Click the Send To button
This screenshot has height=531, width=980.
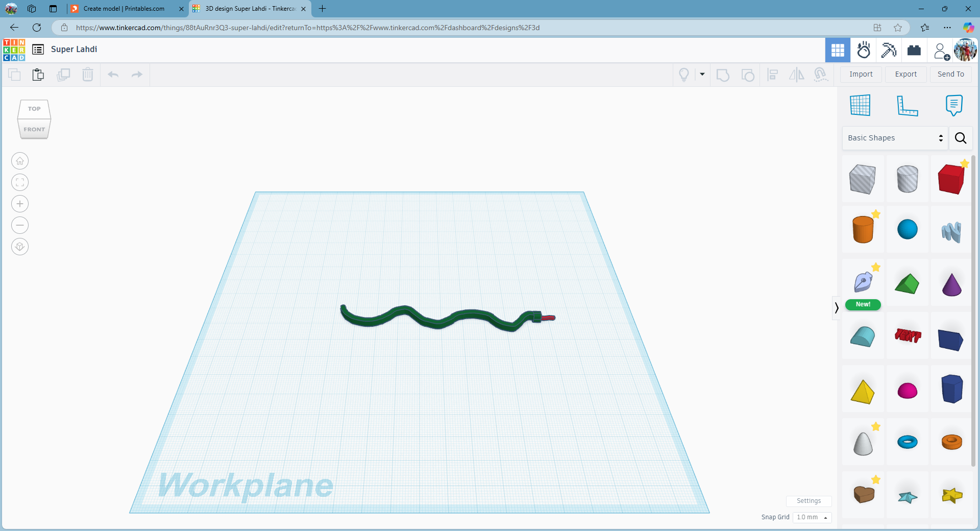951,75
